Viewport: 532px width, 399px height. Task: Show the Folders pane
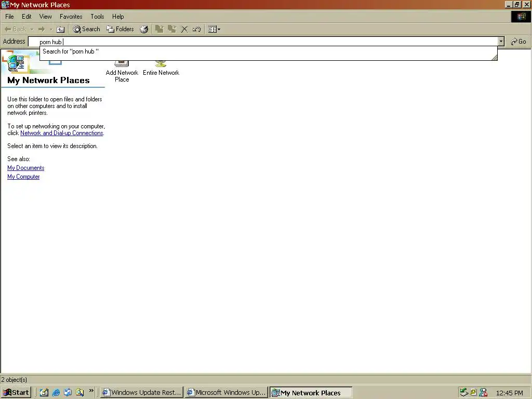coord(120,29)
